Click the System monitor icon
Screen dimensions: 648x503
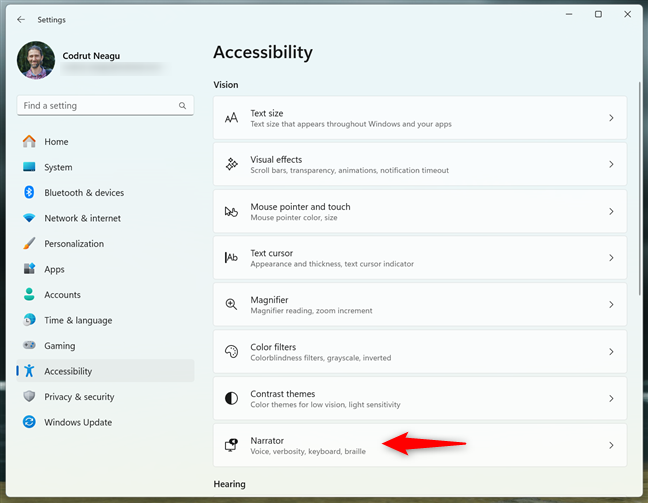point(29,167)
